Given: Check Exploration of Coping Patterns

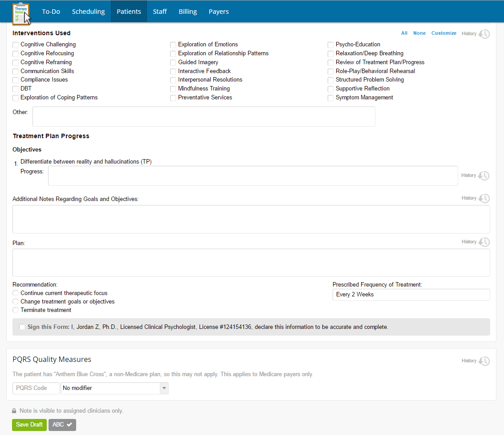Looking at the screenshot, I should [16, 98].
